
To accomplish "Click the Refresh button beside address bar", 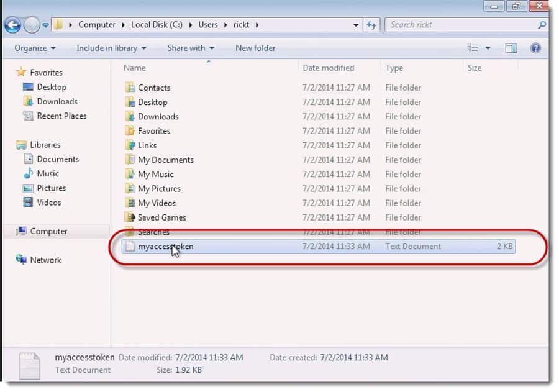I will [x=371, y=25].
